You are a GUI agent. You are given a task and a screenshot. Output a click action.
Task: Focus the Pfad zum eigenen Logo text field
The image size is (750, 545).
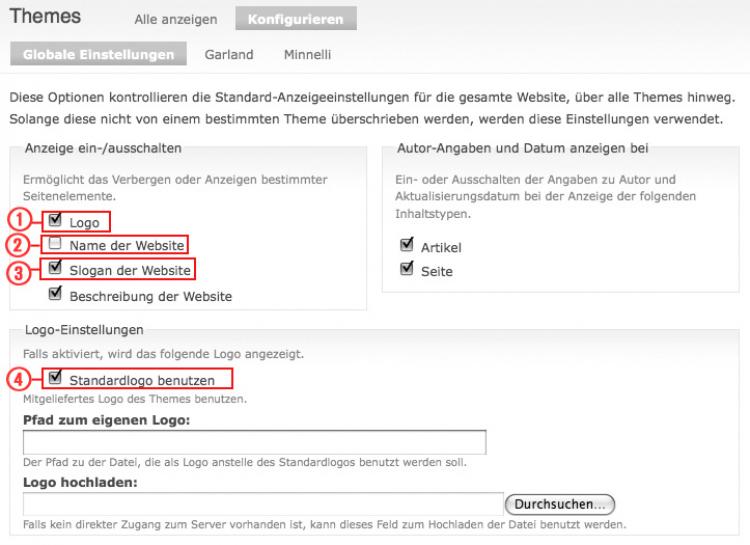[x=254, y=442]
